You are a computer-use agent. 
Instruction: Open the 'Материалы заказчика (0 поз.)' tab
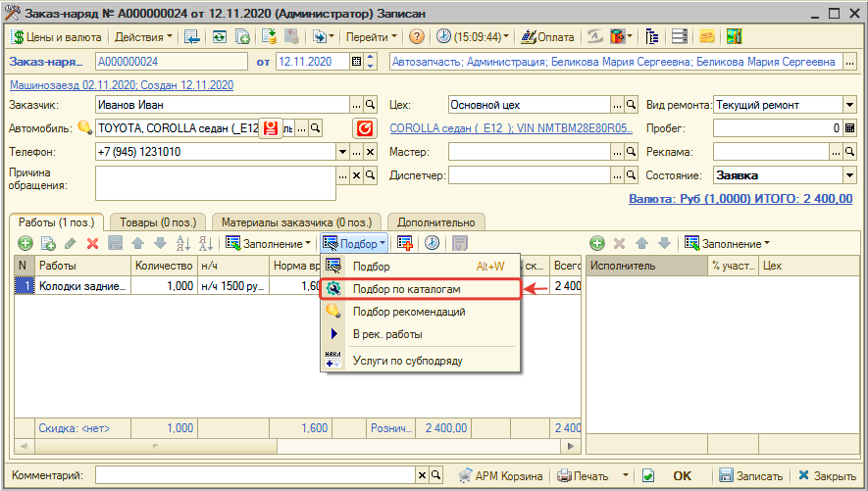(297, 222)
